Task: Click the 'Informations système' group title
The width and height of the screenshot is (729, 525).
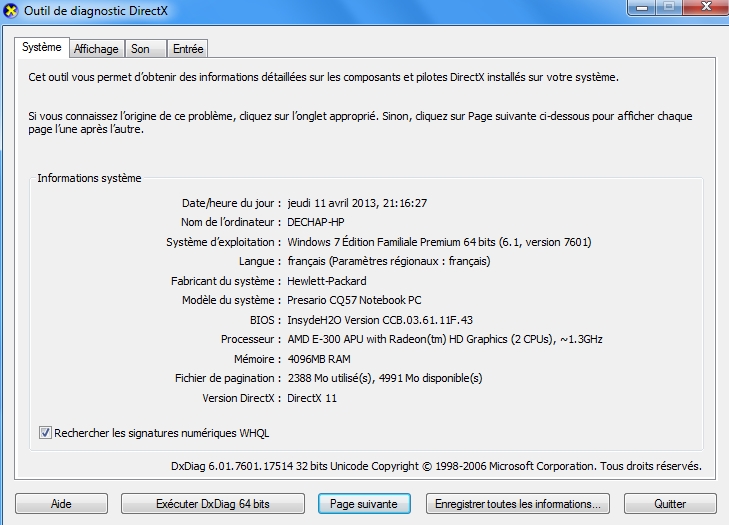Action: coord(89,178)
